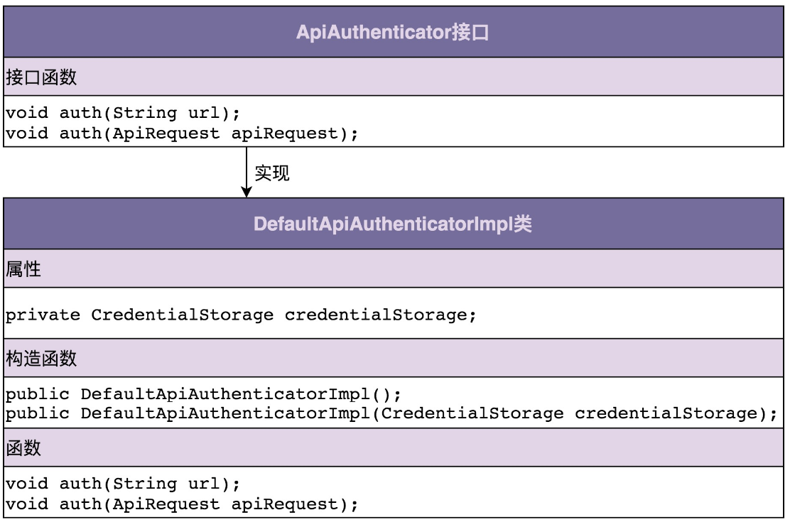Select the 构造函数 section label

pyautogui.click(x=41, y=359)
